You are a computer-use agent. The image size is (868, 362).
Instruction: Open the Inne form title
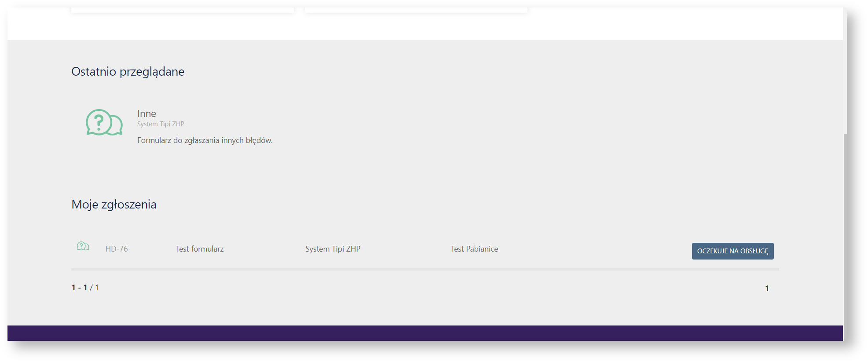coord(146,113)
